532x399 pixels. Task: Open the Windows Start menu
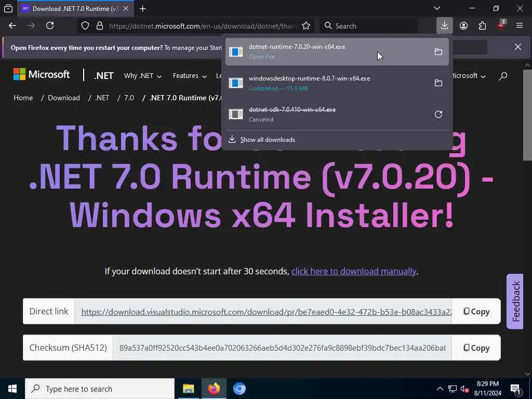12,389
